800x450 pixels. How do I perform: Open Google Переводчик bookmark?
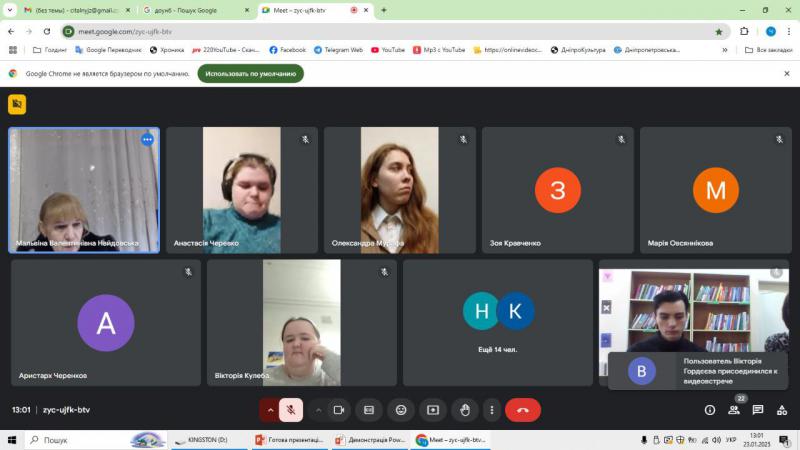tap(108, 50)
